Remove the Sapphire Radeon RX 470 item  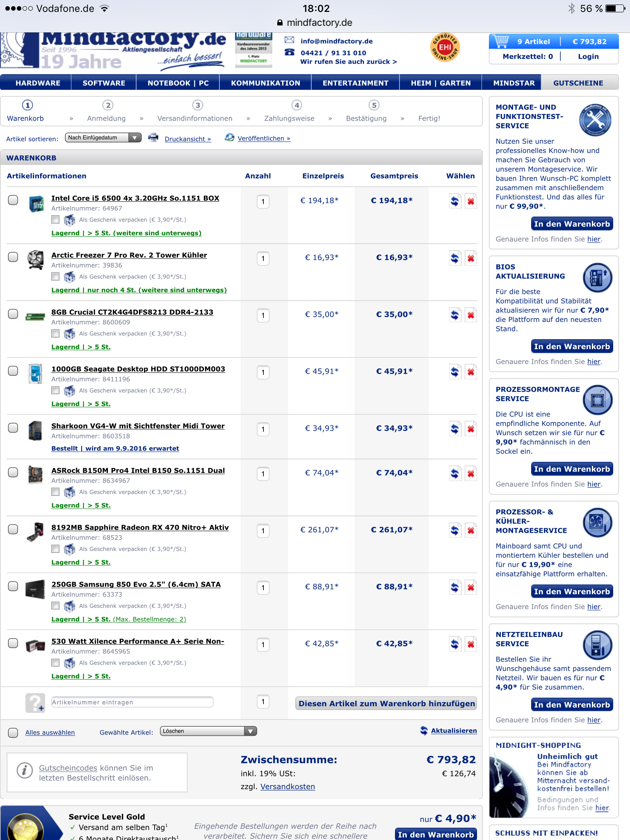point(470,531)
